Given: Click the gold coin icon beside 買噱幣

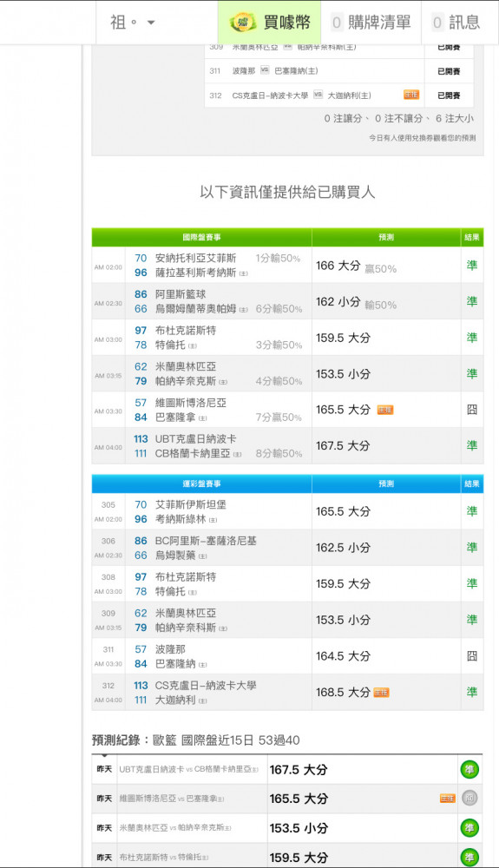Looking at the screenshot, I should point(242,23).
